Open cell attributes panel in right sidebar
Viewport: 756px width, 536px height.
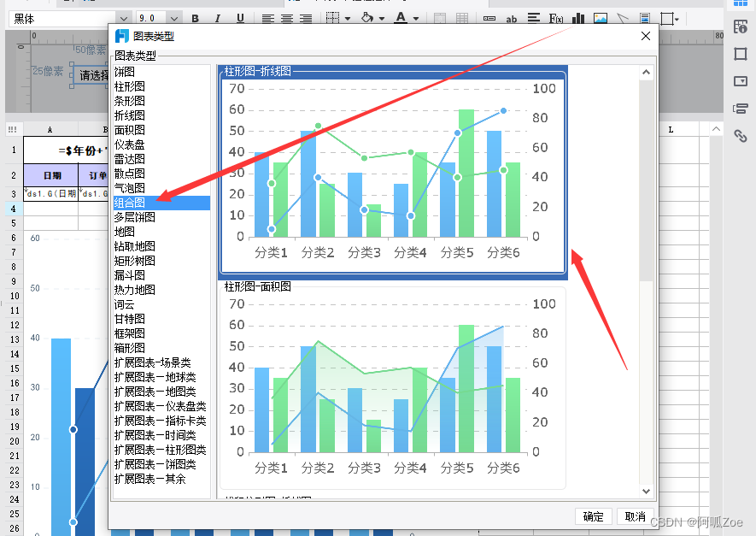click(741, 27)
